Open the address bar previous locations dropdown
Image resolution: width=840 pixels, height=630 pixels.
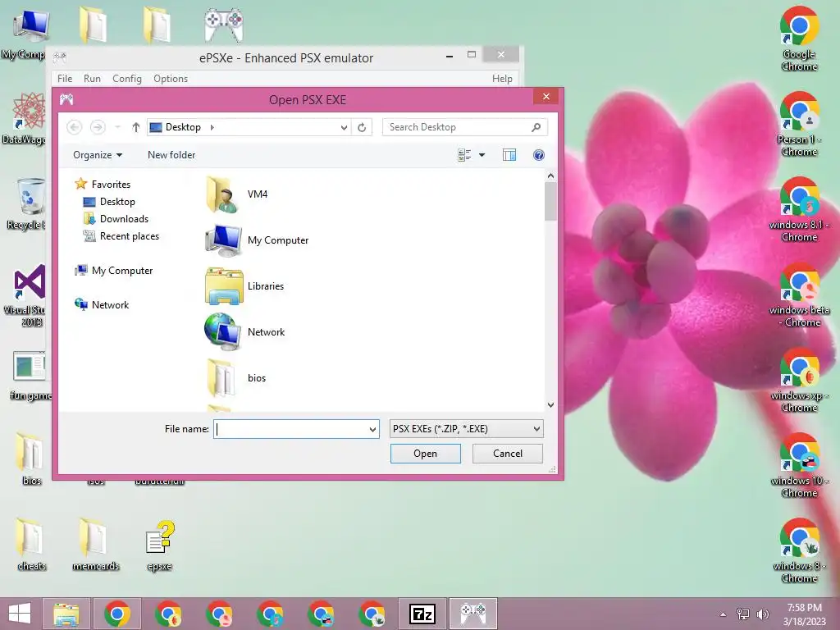(344, 127)
